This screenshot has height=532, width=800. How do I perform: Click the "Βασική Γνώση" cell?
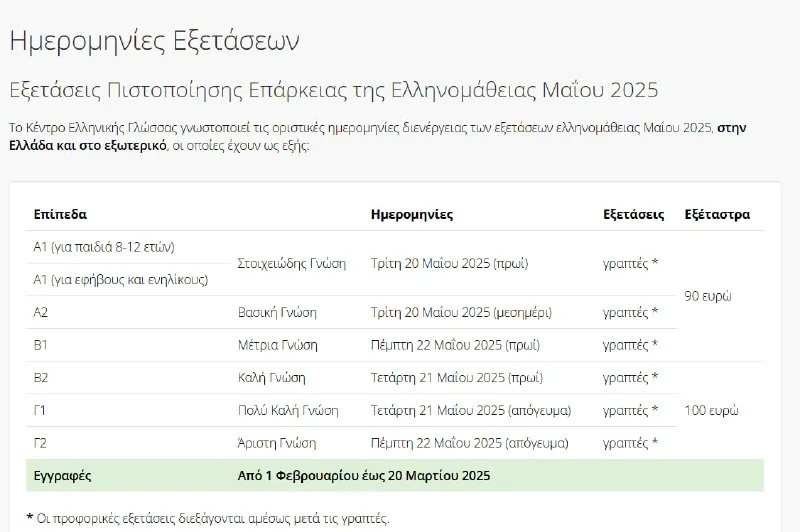pyautogui.click(x=276, y=312)
